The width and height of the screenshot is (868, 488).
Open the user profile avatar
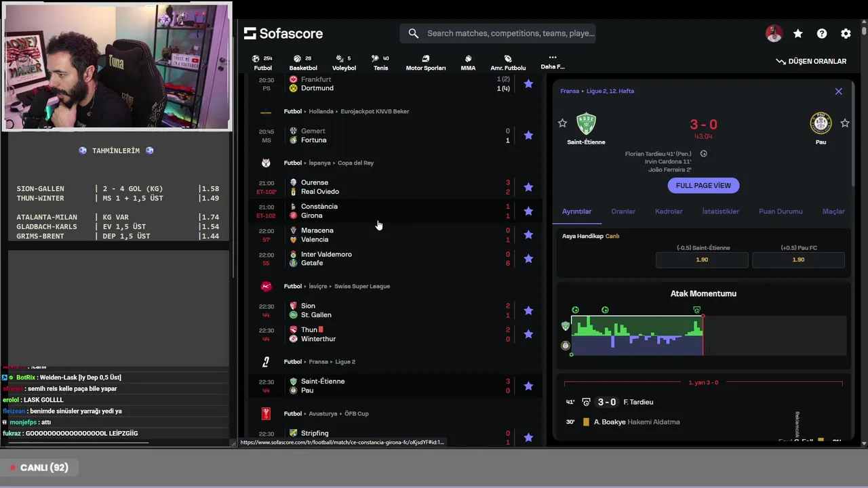tap(774, 33)
